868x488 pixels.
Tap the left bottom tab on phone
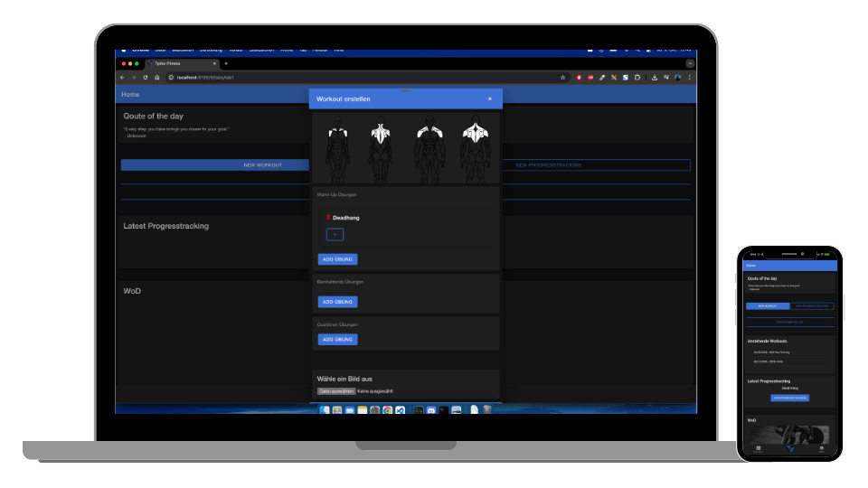pos(759,449)
